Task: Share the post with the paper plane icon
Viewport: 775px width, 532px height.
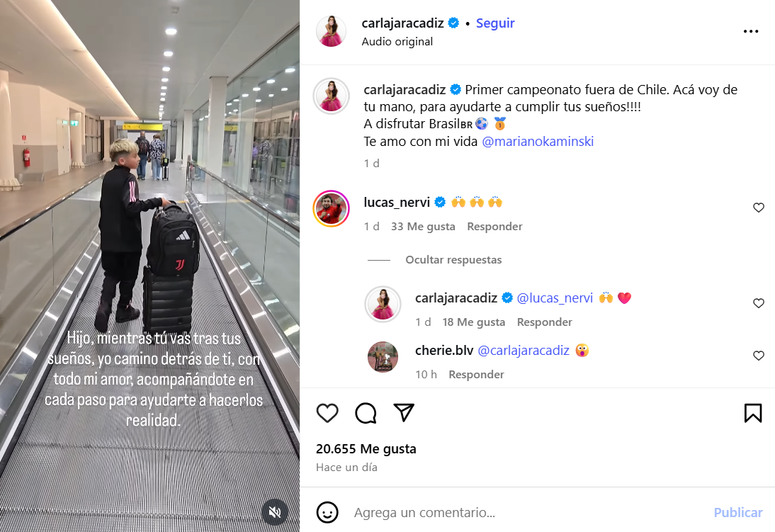Action: click(x=404, y=412)
